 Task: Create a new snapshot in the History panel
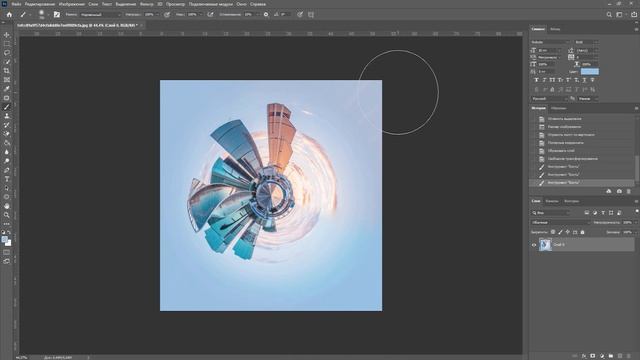(x=619, y=191)
